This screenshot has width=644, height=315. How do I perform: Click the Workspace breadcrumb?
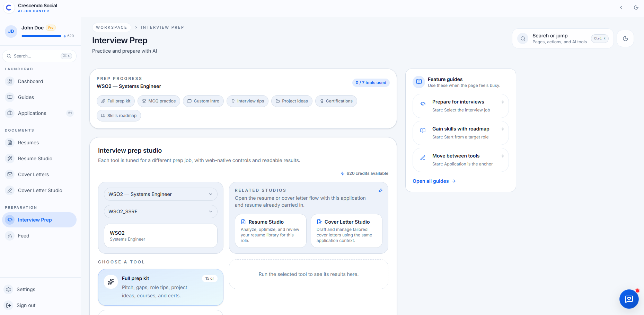(112, 27)
